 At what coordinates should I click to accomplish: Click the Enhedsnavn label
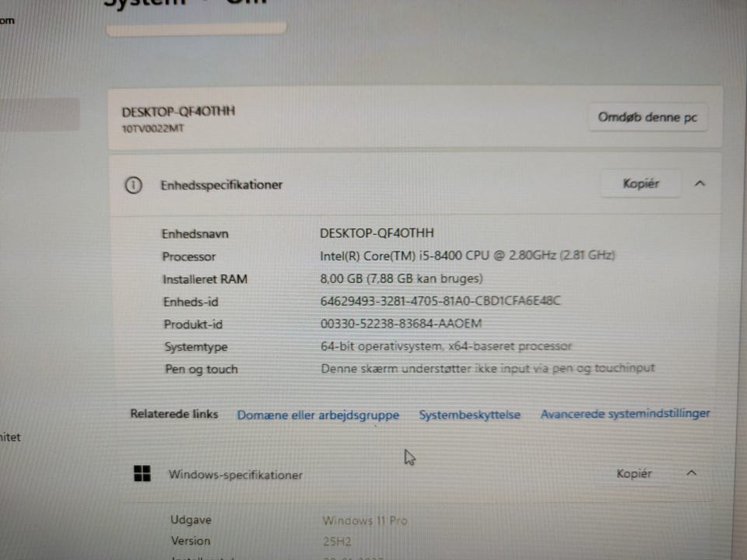tap(195, 234)
